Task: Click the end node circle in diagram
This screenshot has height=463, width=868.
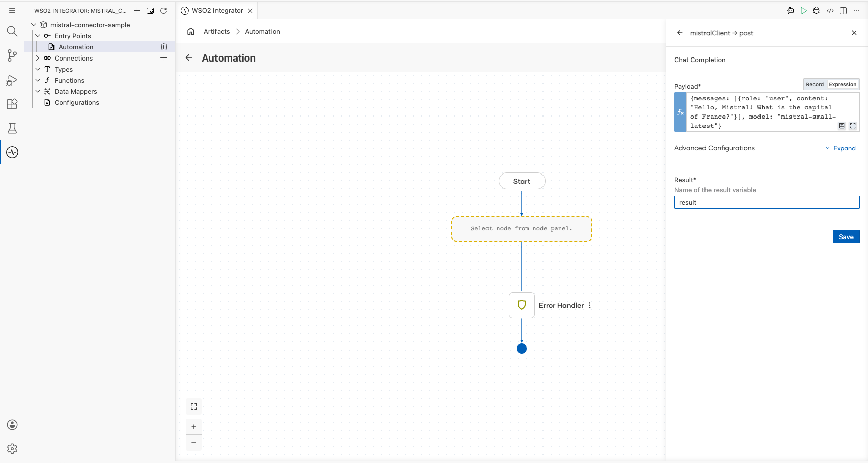Action: pyautogui.click(x=522, y=349)
